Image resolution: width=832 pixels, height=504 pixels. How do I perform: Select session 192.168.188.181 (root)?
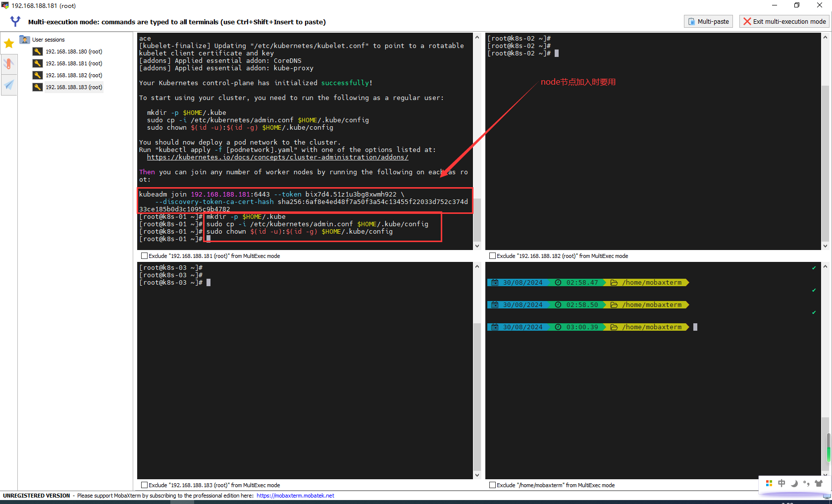(x=74, y=63)
